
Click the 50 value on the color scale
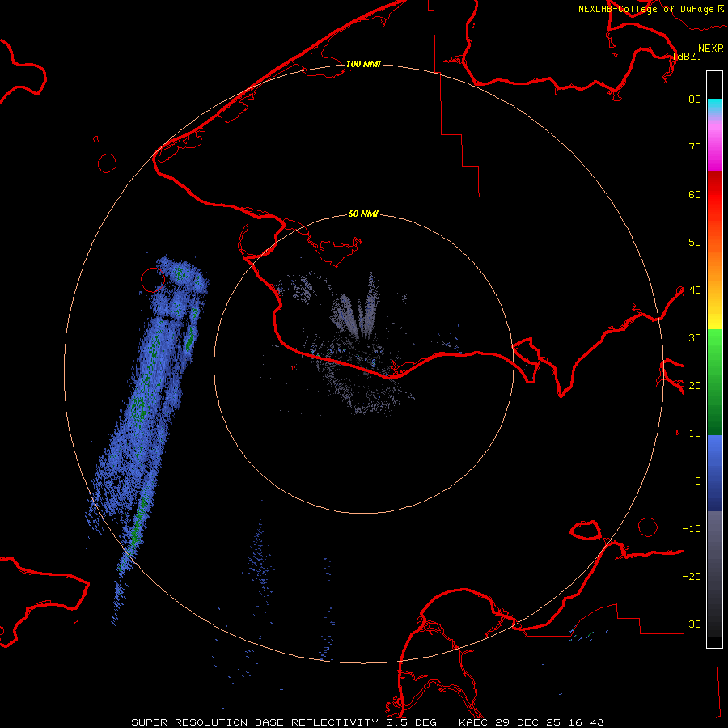(695, 243)
